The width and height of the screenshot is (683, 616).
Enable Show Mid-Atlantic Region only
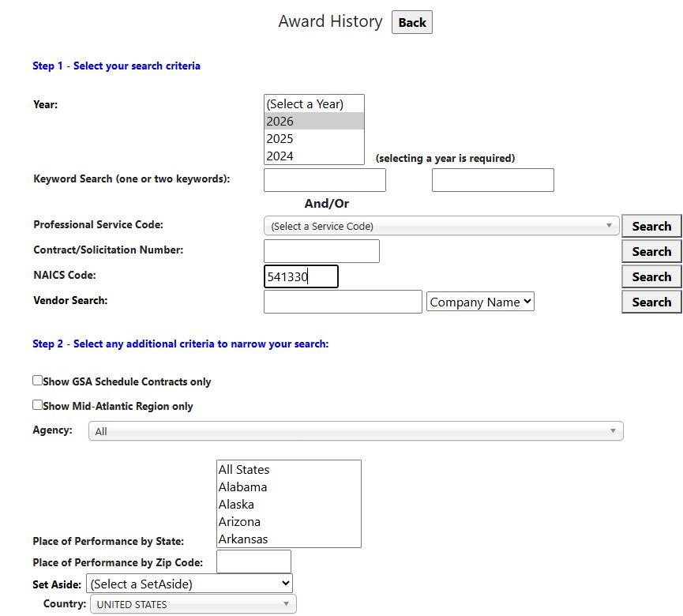(x=37, y=405)
